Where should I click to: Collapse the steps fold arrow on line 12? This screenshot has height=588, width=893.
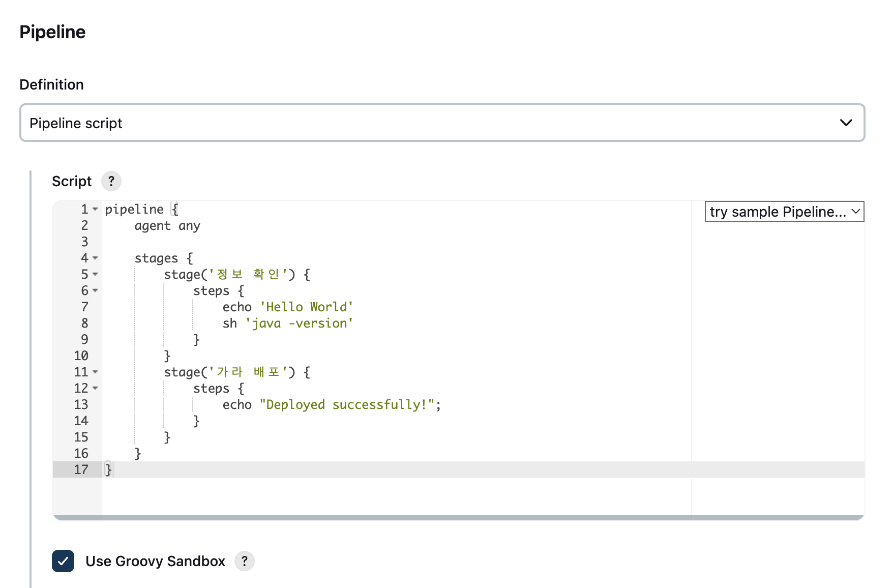tap(95, 388)
